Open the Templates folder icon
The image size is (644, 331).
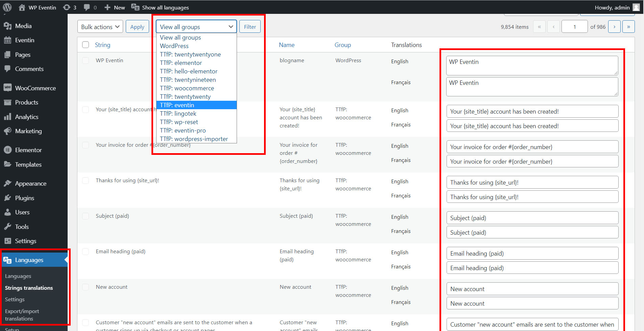coord(7,164)
